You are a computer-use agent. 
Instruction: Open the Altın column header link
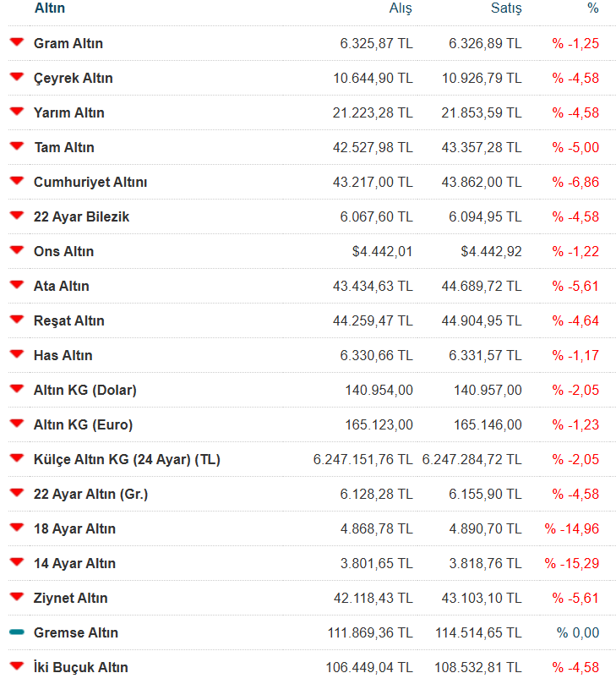pyautogui.click(x=49, y=8)
